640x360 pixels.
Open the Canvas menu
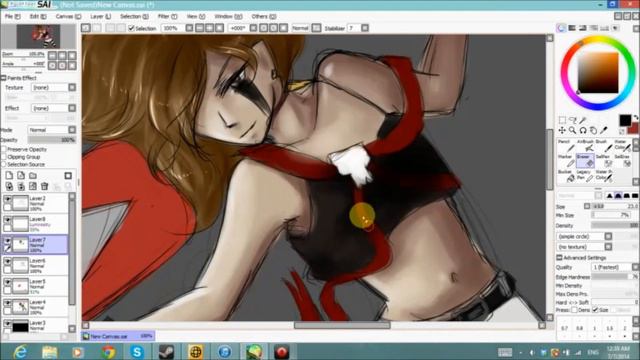coord(68,16)
